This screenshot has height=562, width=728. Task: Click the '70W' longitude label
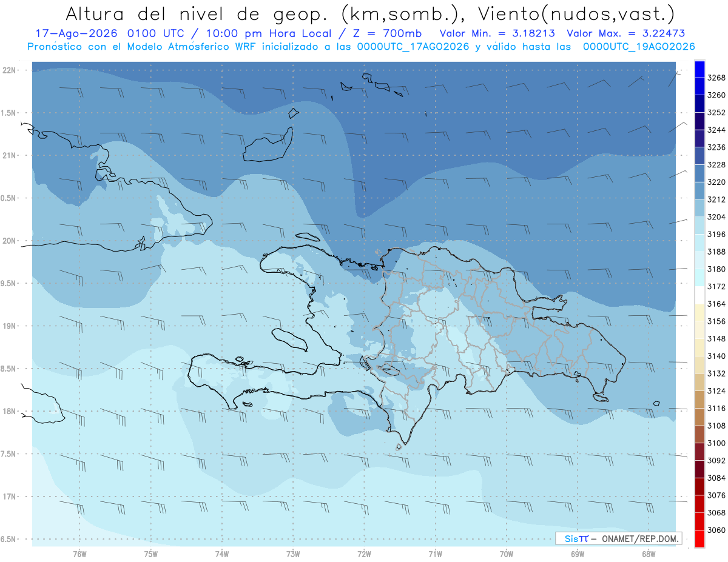point(507,554)
